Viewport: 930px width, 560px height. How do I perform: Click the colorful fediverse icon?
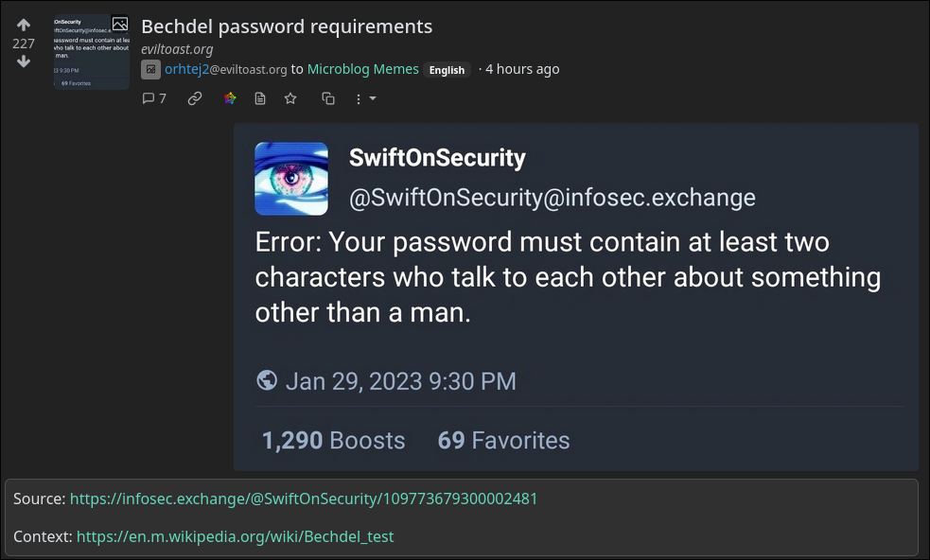click(230, 98)
